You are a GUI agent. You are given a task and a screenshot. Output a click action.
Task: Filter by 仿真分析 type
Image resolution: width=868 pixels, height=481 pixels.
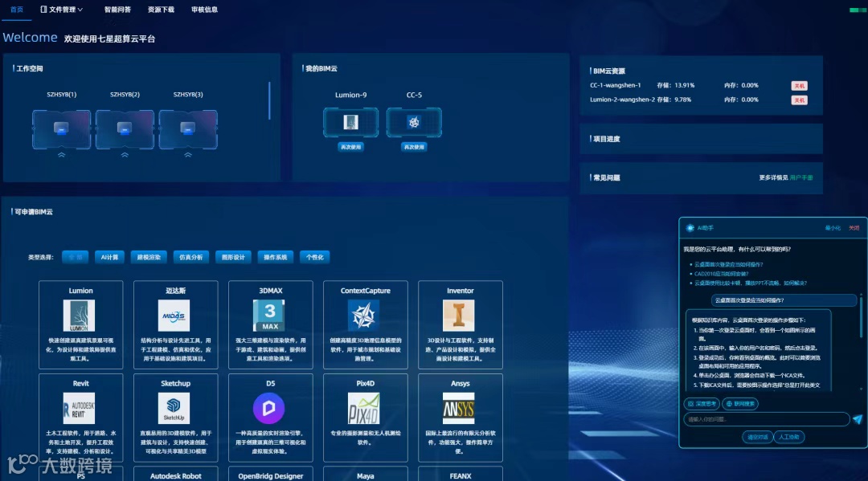click(191, 257)
